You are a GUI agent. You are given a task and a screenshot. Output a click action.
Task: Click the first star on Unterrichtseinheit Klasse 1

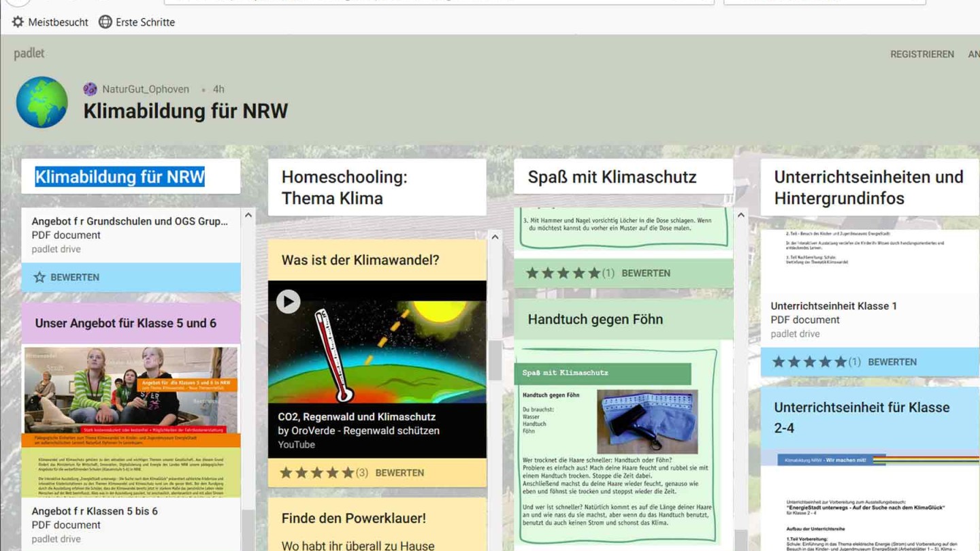(779, 362)
